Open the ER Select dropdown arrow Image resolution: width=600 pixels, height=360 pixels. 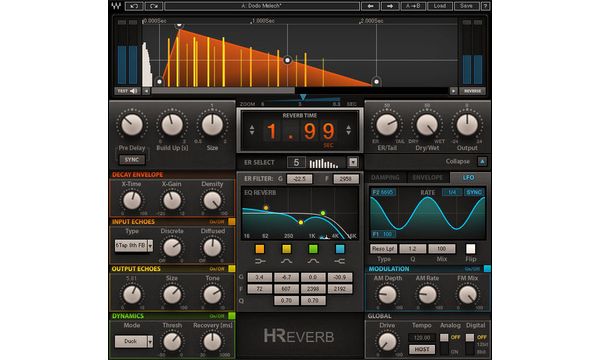[x=353, y=162]
